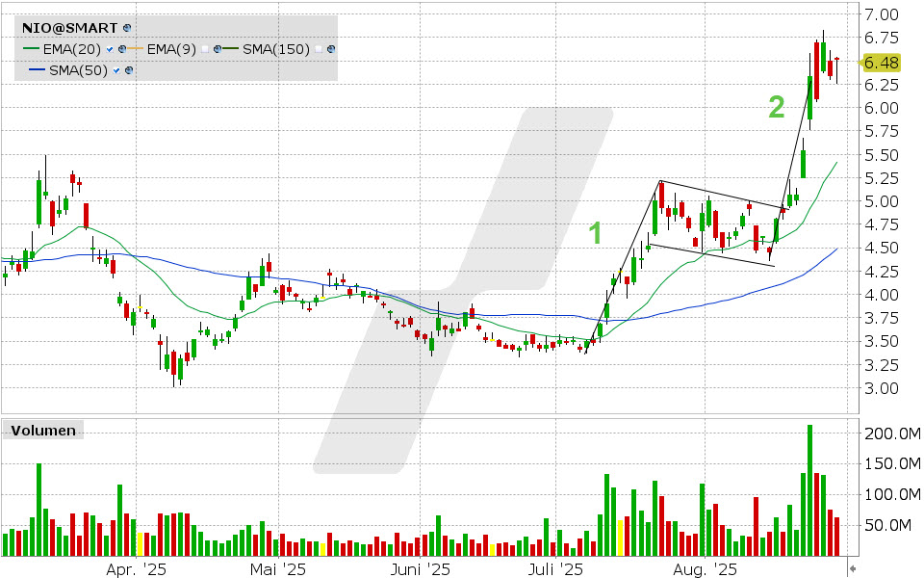Image resolution: width=924 pixels, height=578 pixels.
Task: Click the 6.75 price axis value
Action: (x=882, y=38)
